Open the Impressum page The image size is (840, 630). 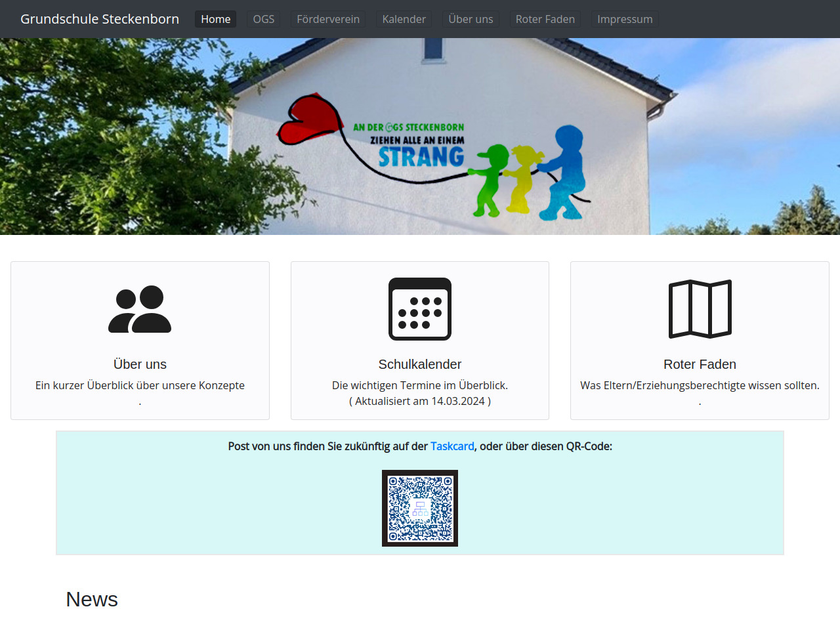point(625,19)
